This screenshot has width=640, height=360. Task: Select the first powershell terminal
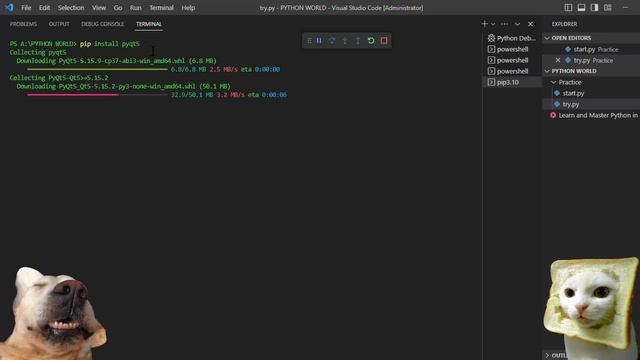coord(512,49)
